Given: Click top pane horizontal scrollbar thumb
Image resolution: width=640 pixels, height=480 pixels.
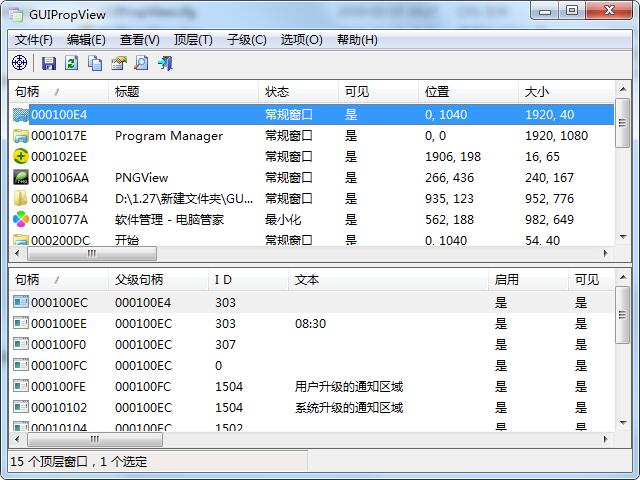Looking at the screenshot, I should (x=92, y=253).
